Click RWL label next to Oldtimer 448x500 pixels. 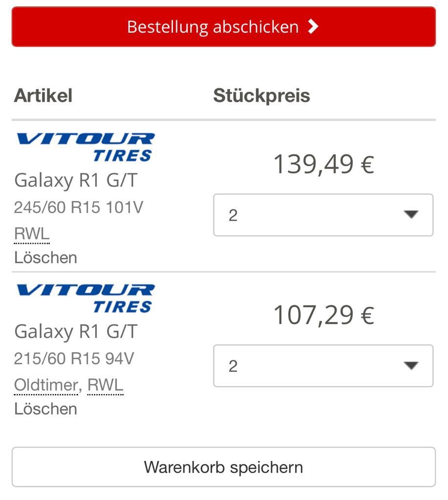tap(106, 385)
